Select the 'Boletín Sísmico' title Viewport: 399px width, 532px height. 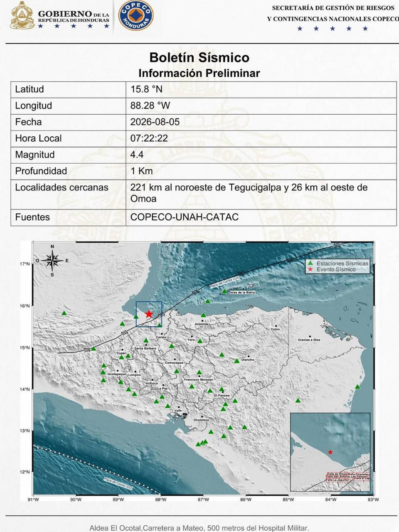[199, 57]
